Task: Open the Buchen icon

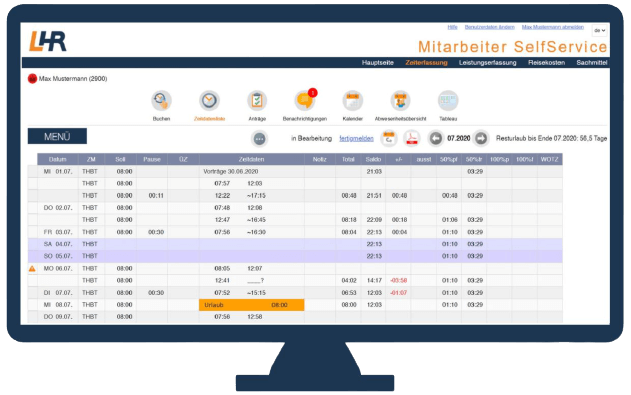Action: 161,101
